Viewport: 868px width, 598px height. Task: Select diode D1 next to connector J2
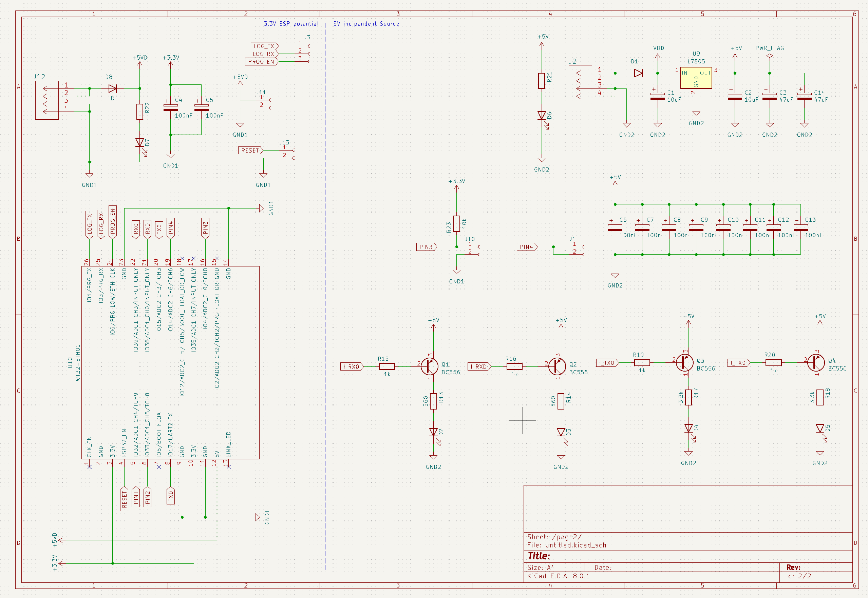coord(638,73)
